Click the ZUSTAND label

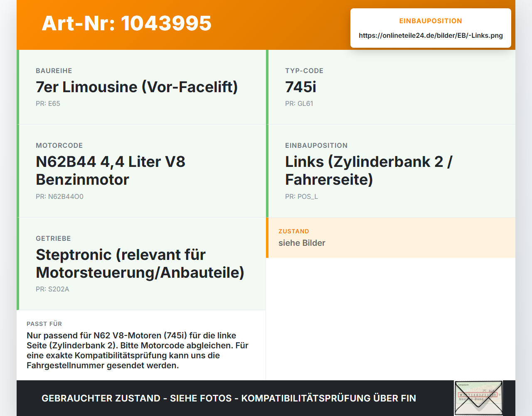click(294, 232)
